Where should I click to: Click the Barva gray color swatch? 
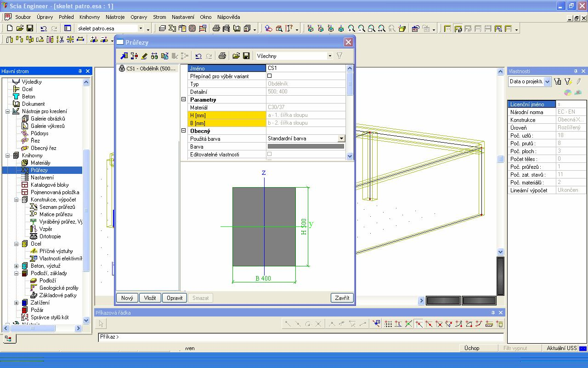306,146
